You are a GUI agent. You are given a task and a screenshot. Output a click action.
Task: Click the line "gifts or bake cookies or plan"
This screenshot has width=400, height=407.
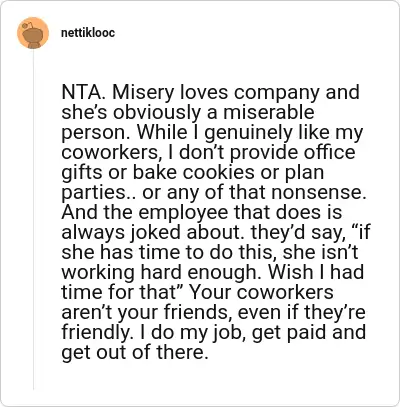click(x=193, y=173)
